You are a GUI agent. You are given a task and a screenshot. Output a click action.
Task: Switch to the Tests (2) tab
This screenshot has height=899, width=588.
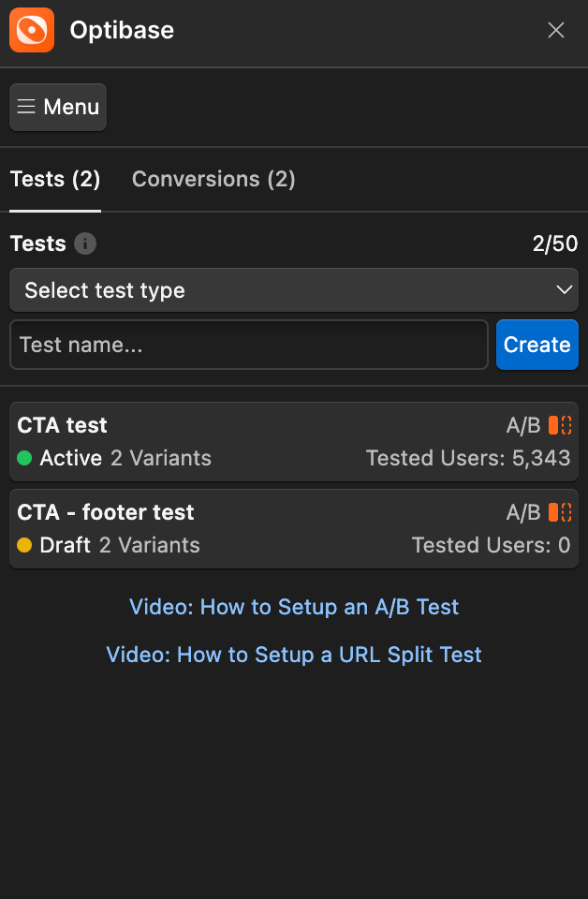click(55, 179)
